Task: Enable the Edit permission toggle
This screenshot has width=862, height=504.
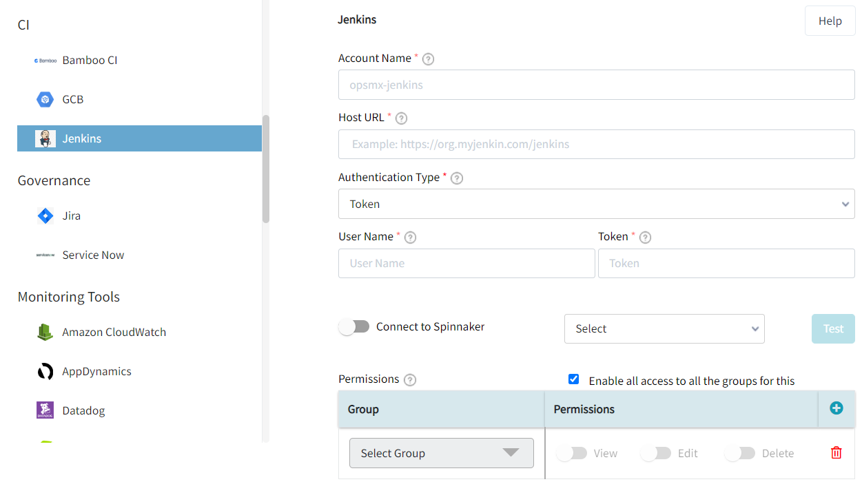Action: pos(655,452)
